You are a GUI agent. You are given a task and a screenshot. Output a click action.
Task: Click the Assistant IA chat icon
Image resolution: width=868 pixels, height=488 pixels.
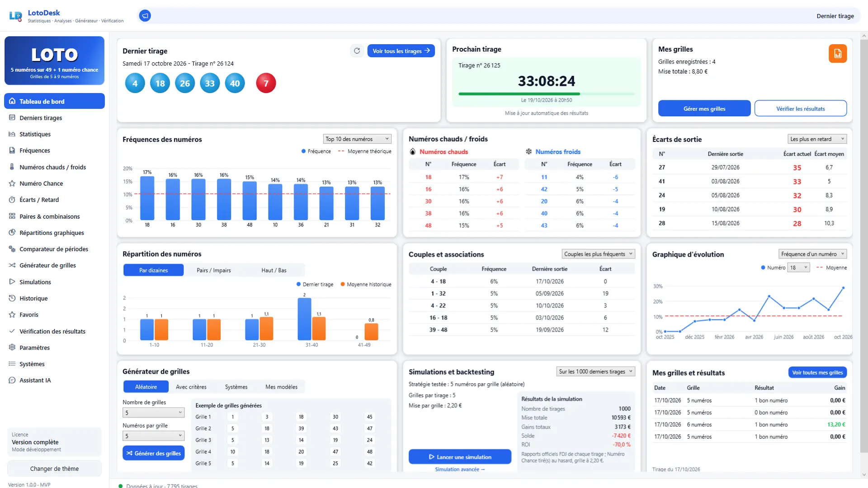pos(12,380)
